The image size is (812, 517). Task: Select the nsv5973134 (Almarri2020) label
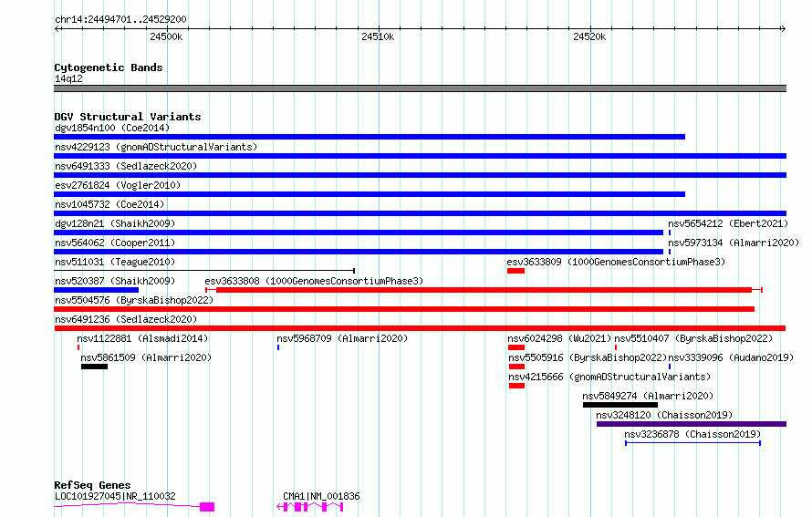[734, 243]
